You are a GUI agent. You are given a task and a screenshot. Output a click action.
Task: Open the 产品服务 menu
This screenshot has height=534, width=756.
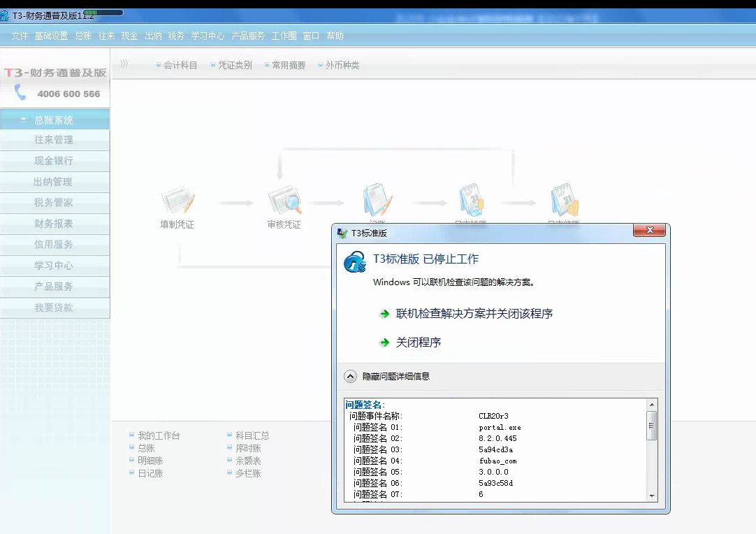pyautogui.click(x=248, y=36)
